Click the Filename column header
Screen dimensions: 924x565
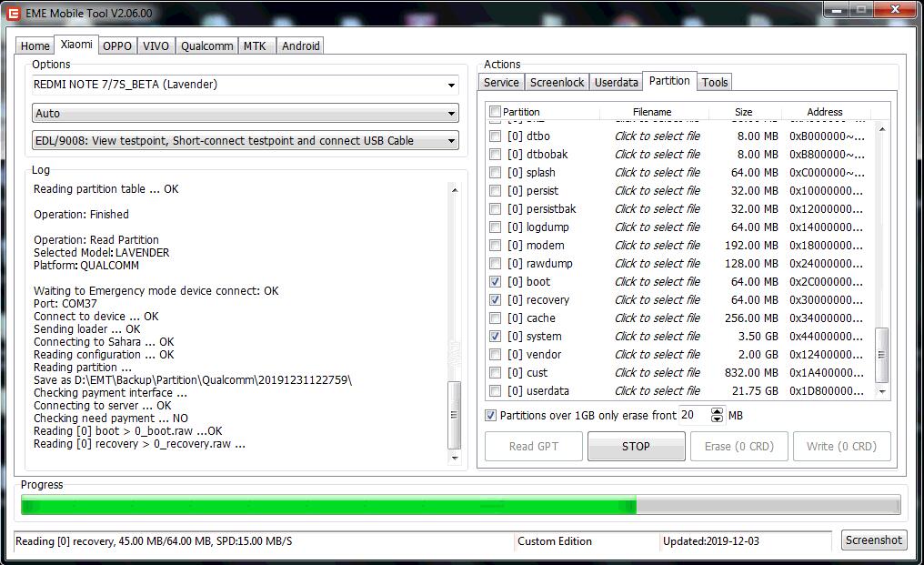(x=653, y=112)
